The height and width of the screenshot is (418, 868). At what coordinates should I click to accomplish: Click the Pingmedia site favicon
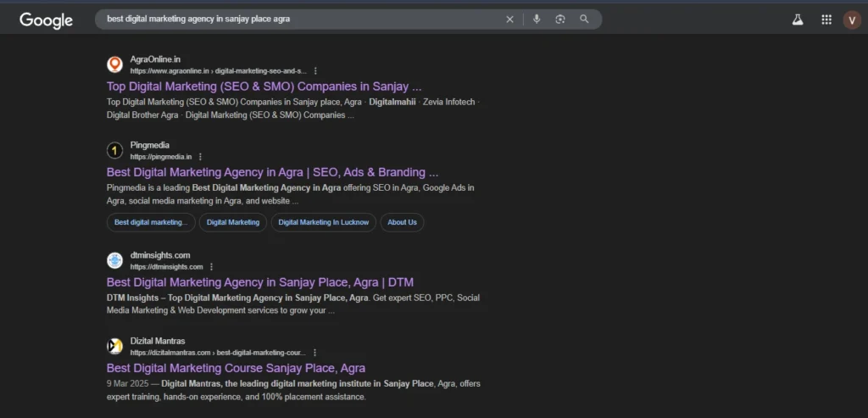[115, 151]
